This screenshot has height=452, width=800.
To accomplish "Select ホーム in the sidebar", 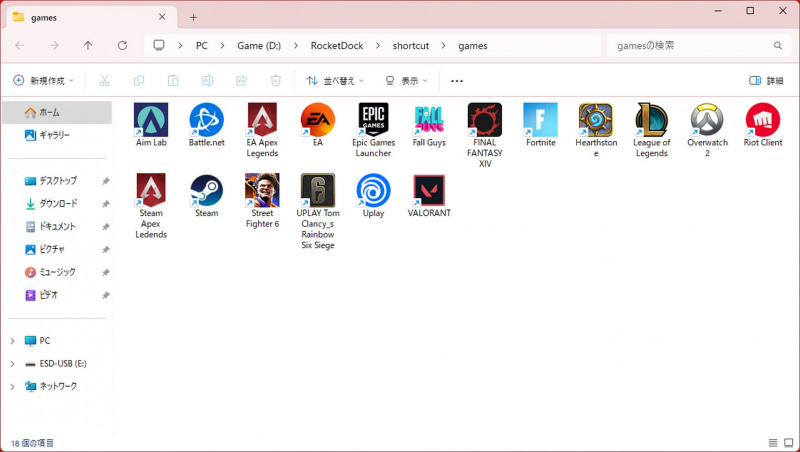I will click(x=57, y=112).
